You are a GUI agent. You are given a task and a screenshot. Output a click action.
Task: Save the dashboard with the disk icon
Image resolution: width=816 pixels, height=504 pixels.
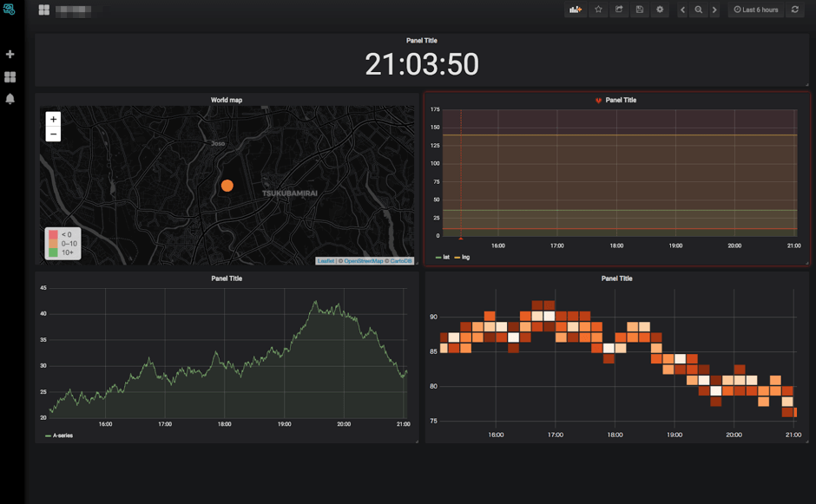click(640, 10)
